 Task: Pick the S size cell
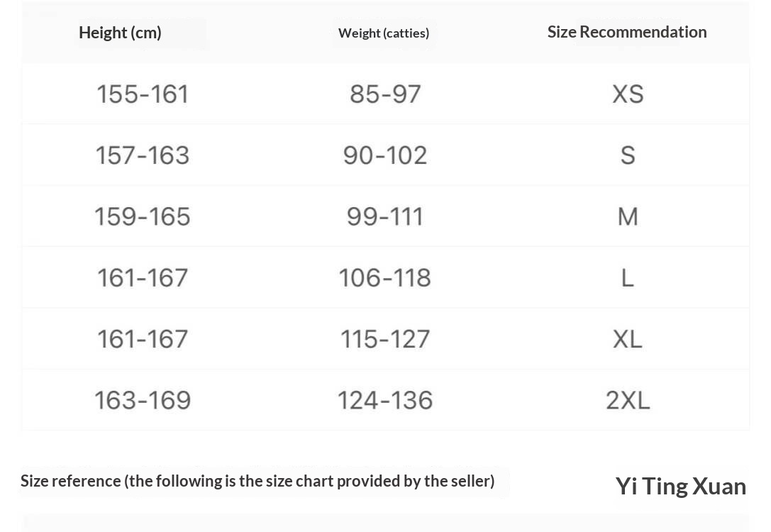628,155
